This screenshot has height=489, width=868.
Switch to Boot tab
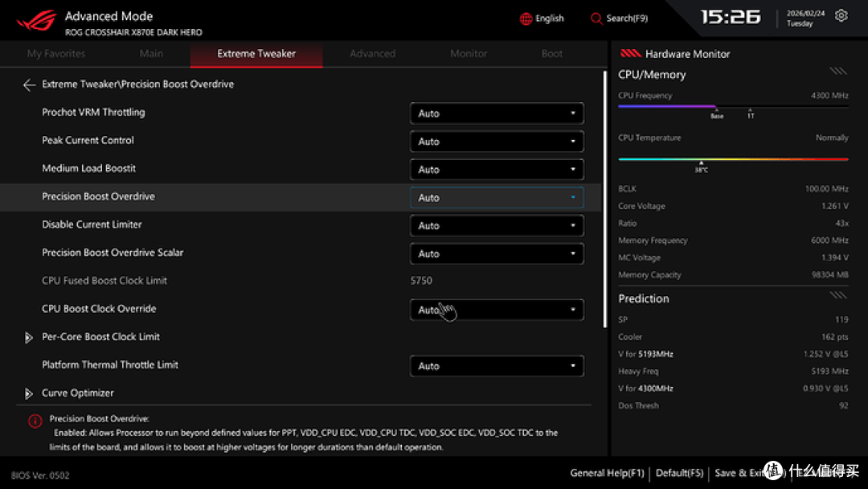point(552,54)
